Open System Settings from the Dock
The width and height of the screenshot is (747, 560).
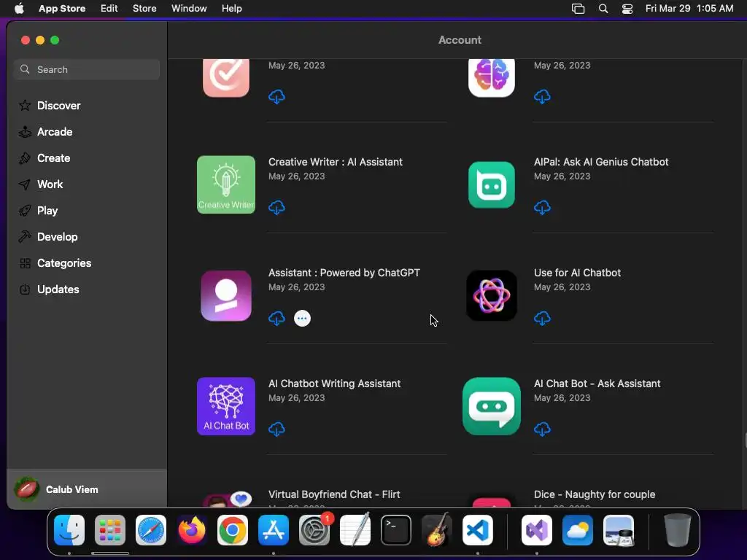(314, 530)
